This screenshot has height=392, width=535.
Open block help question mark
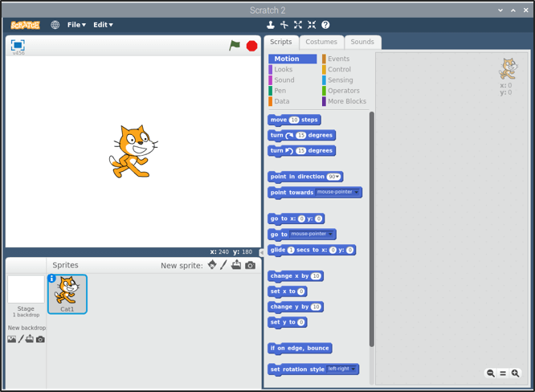[325, 25]
